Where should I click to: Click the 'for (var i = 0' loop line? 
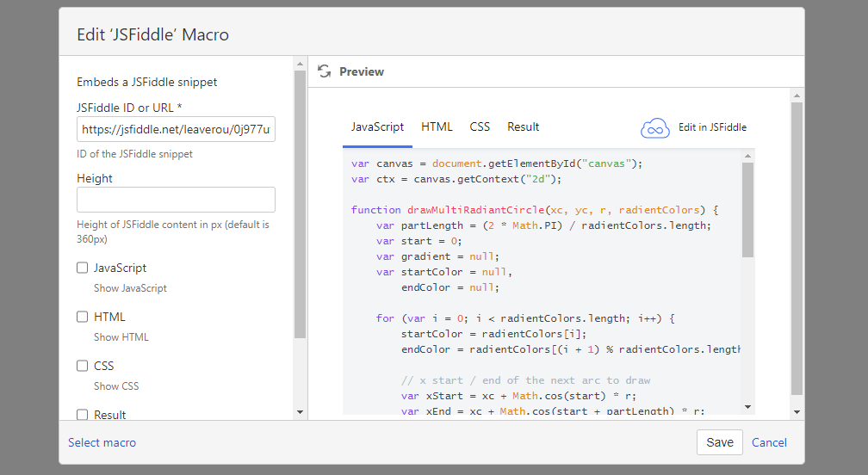point(525,318)
